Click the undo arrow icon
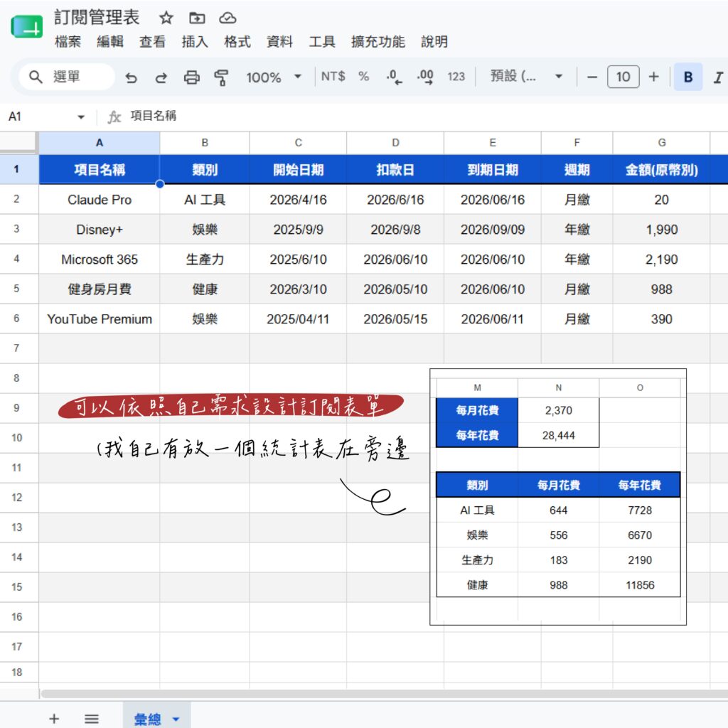The width and height of the screenshot is (728, 728). click(131, 77)
